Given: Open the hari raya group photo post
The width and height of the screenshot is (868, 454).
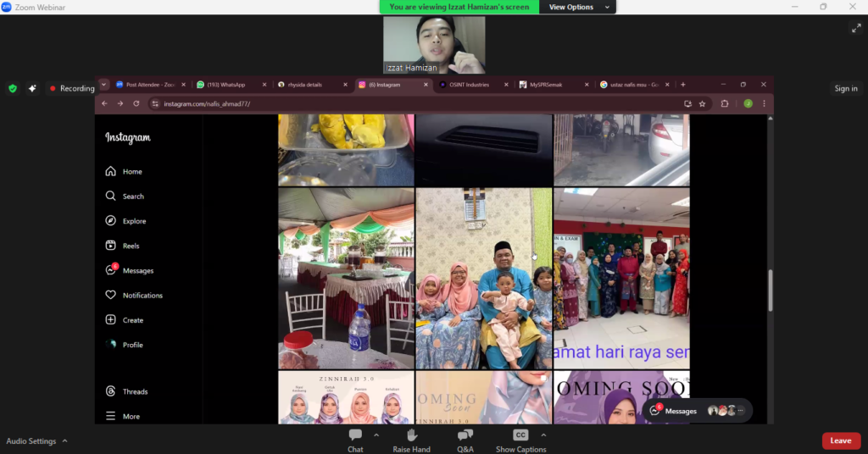Looking at the screenshot, I should pyautogui.click(x=621, y=278).
